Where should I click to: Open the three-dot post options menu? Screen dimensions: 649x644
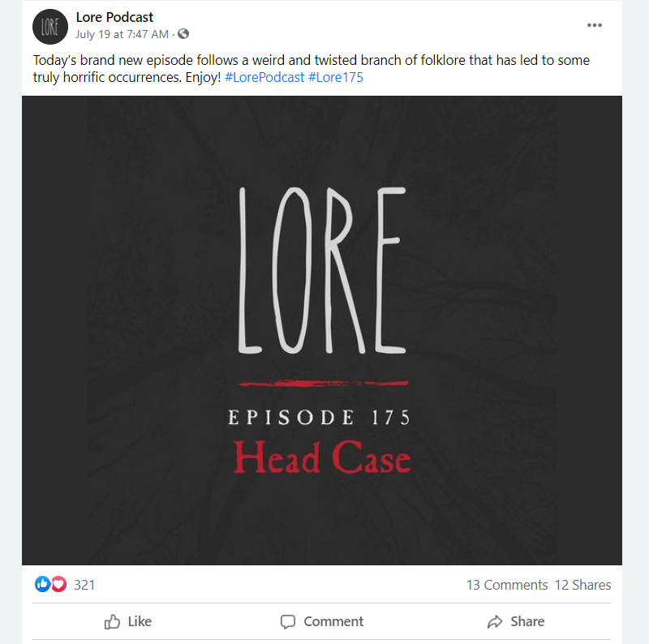pos(595,25)
